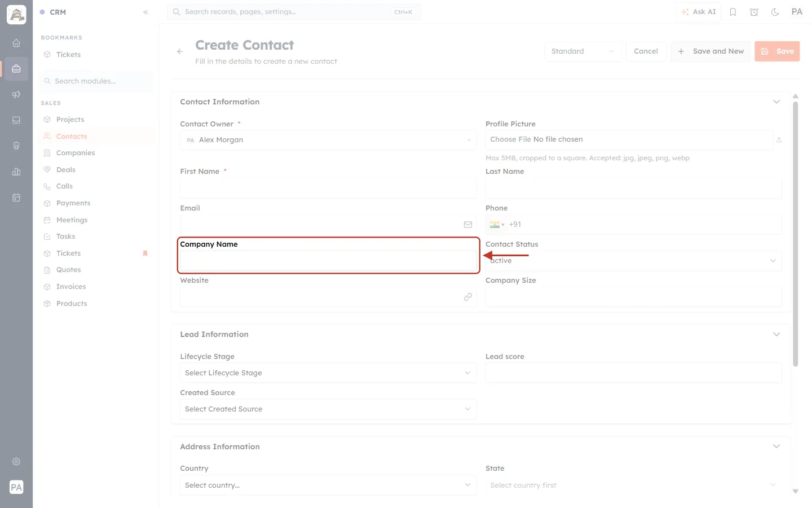This screenshot has width=812, height=508.
Task: Click the Choose File profile picture input
Action: 629,140
